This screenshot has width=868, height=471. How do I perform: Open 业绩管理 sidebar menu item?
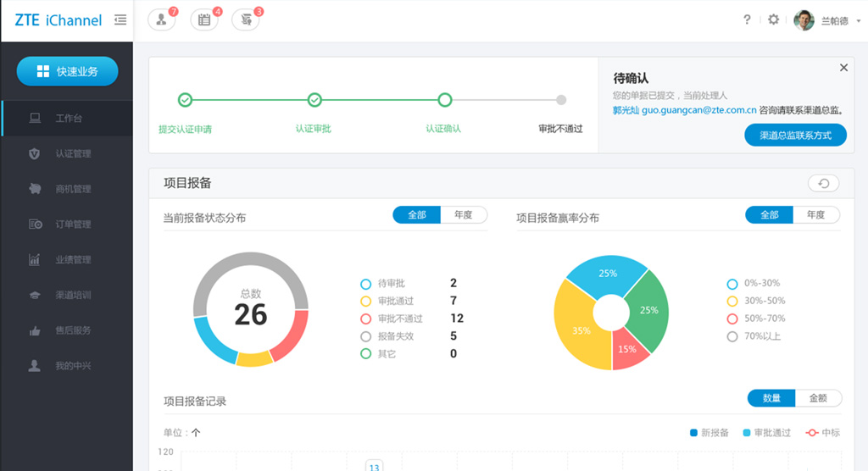click(73, 260)
